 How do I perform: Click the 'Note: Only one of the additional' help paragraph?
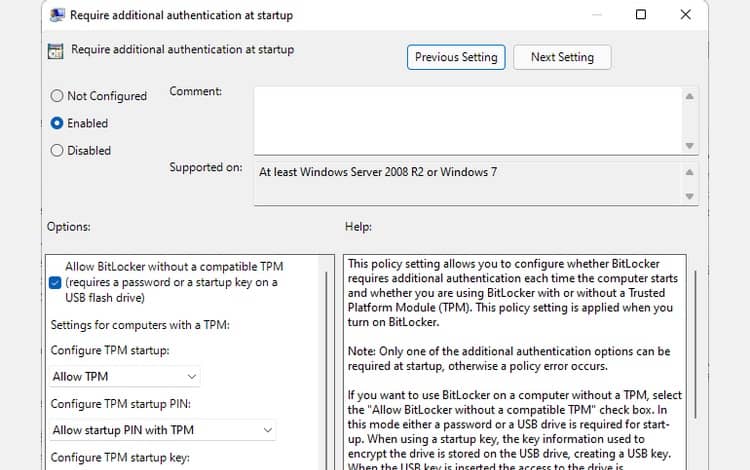tap(509, 359)
